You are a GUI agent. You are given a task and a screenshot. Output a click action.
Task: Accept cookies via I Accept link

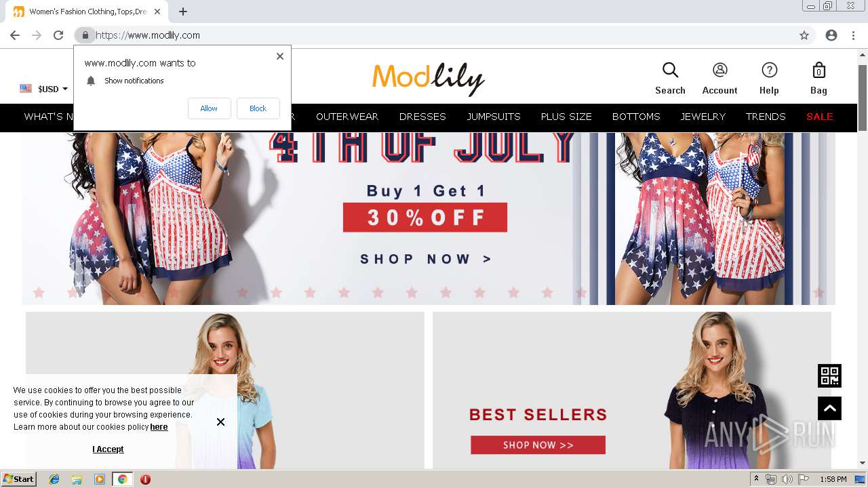(x=108, y=449)
